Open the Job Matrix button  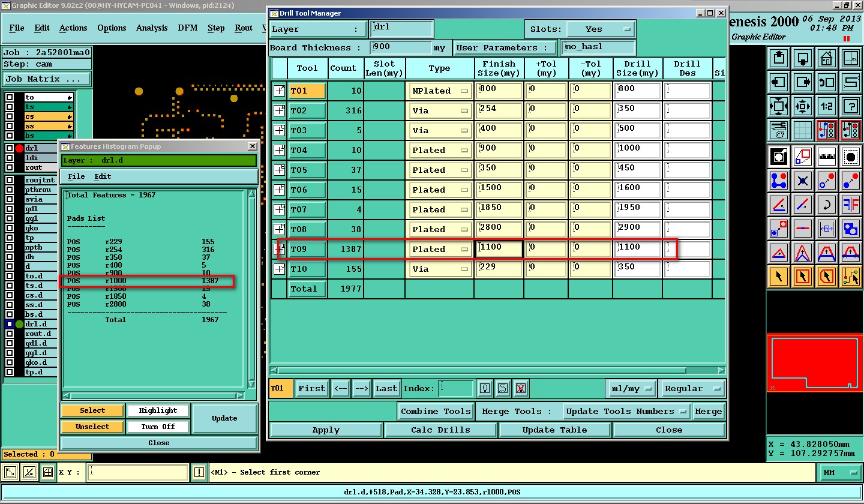[x=47, y=79]
